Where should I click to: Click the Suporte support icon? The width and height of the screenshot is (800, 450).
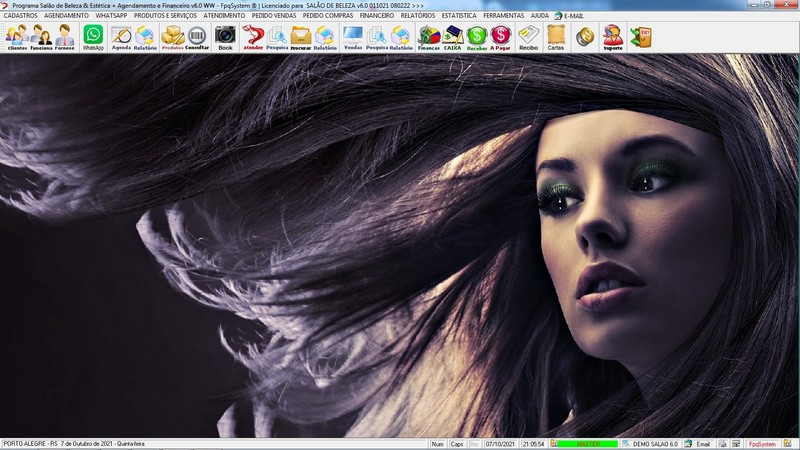[x=612, y=37]
